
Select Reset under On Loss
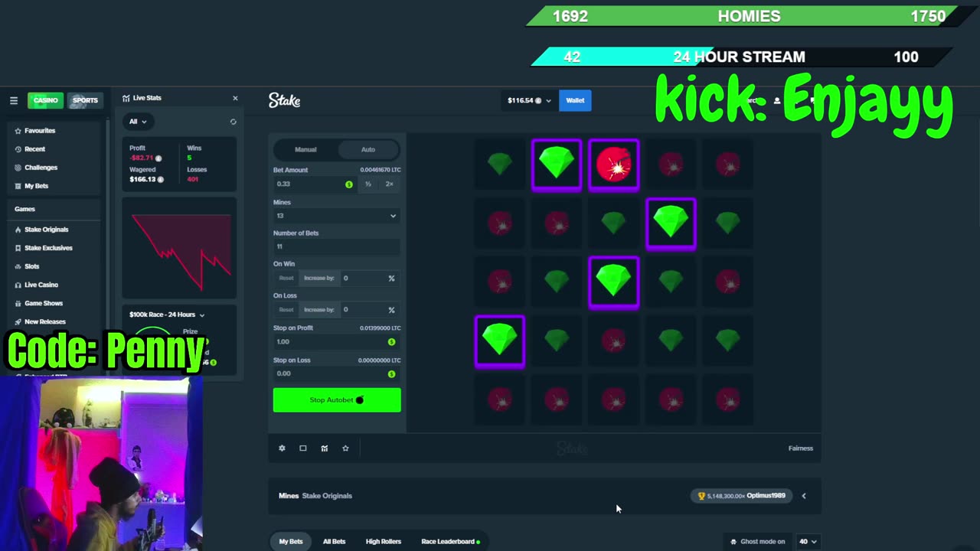[286, 310]
